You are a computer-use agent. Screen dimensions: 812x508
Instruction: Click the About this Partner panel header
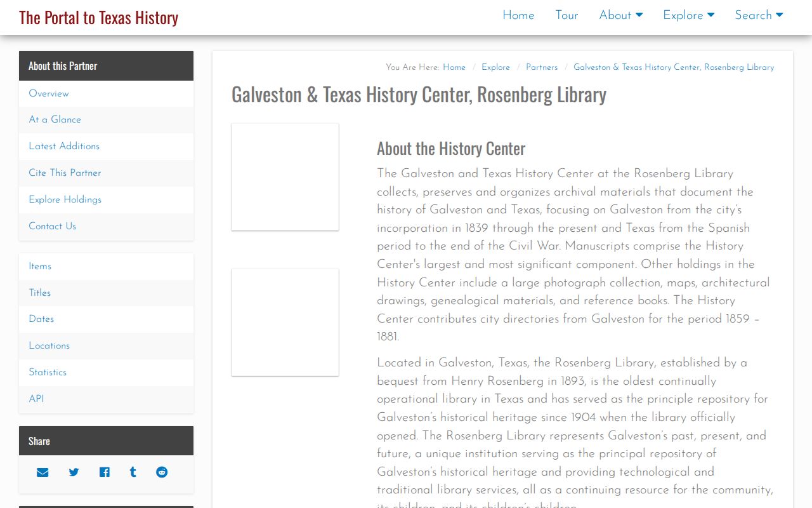pos(106,66)
